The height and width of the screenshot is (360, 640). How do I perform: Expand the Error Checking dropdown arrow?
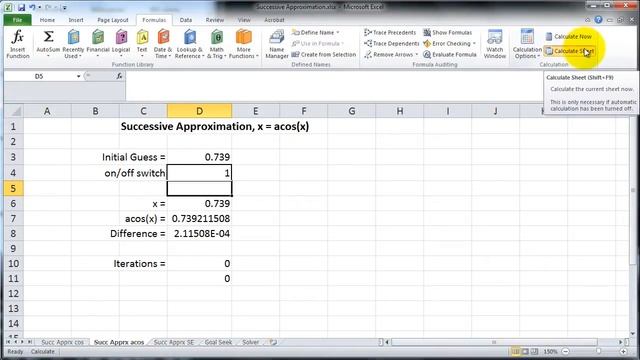coord(474,44)
